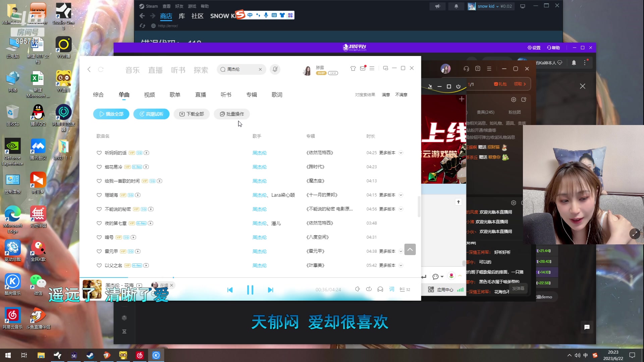Change player skin via the t-shirt icon
This screenshot has height=362, width=644.
pos(353,68)
